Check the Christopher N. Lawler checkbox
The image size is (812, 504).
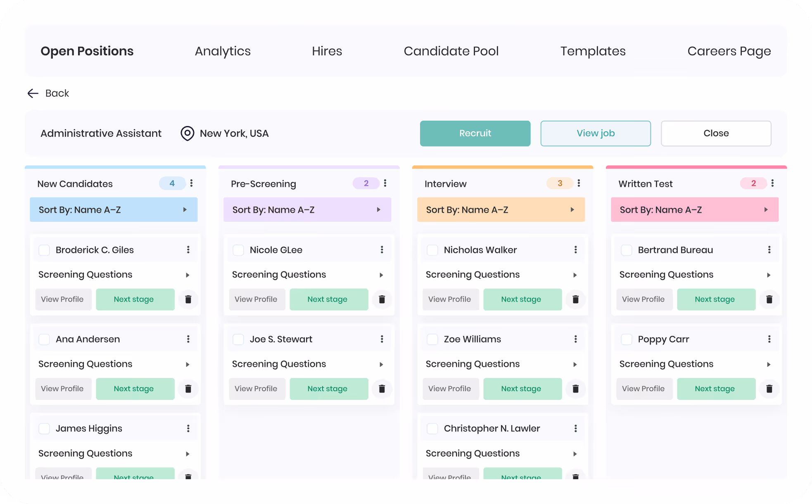pyautogui.click(x=432, y=428)
